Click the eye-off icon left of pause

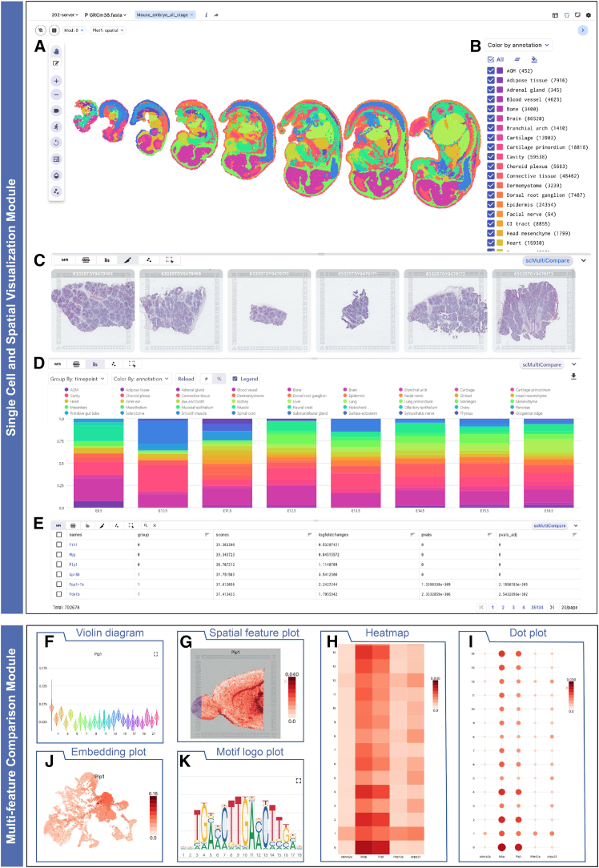point(42,30)
